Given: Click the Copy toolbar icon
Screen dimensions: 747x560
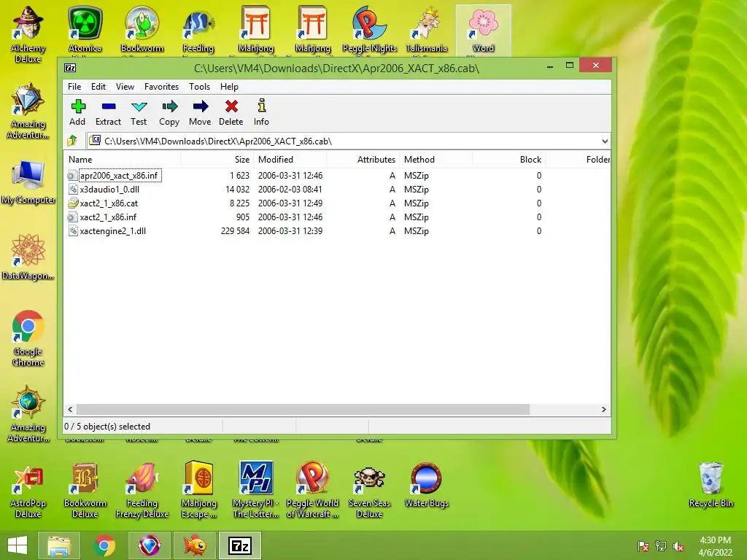Looking at the screenshot, I should (169, 113).
